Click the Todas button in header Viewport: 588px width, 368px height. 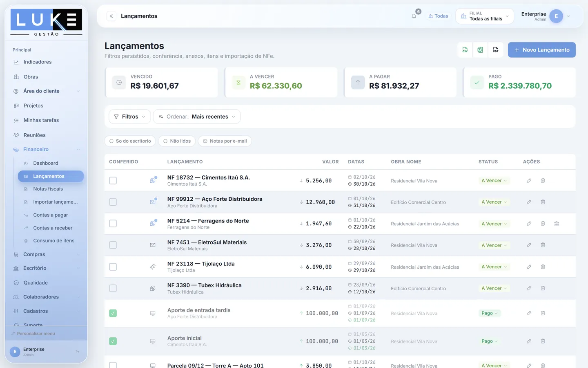point(438,16)
